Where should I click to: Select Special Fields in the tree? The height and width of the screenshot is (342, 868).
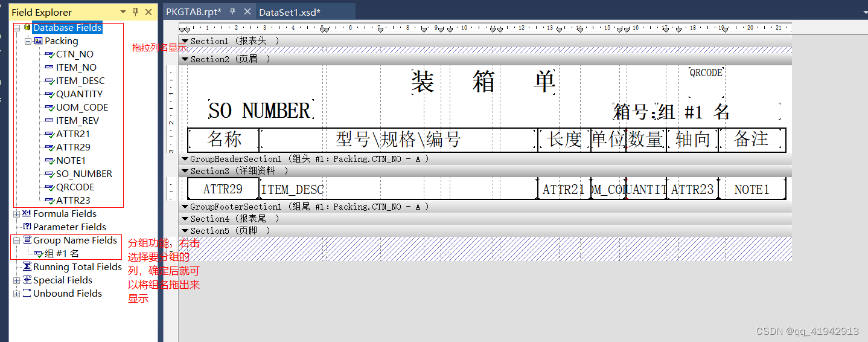(63, 280)
